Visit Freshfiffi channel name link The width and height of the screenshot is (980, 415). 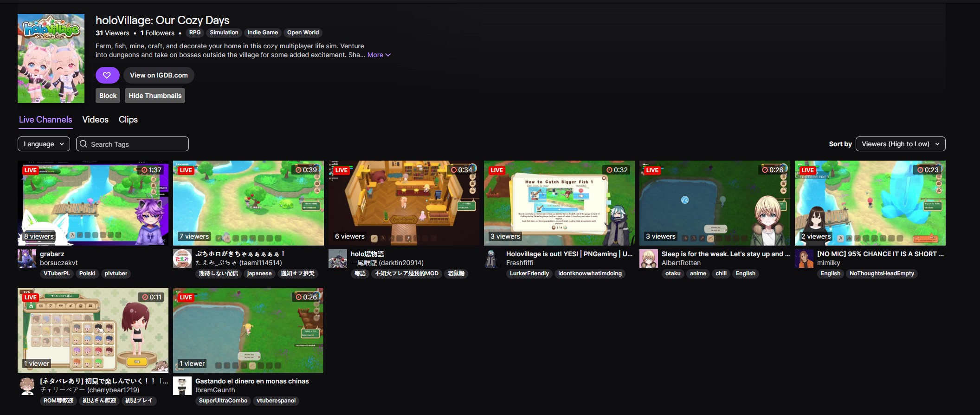520,263
